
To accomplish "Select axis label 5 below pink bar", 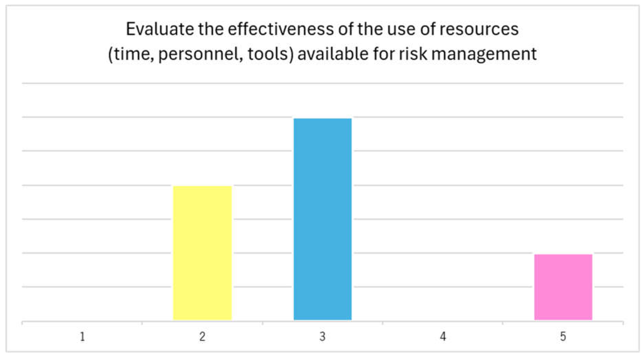I will (x=563, y=337).
